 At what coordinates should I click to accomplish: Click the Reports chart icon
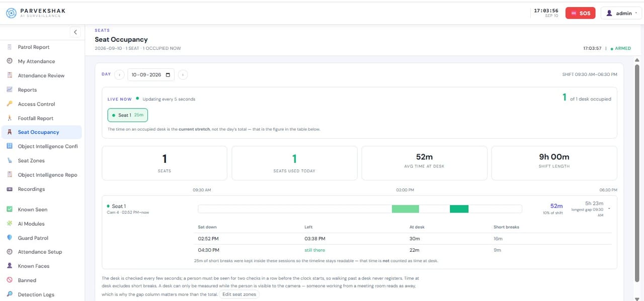pos(10,89)
